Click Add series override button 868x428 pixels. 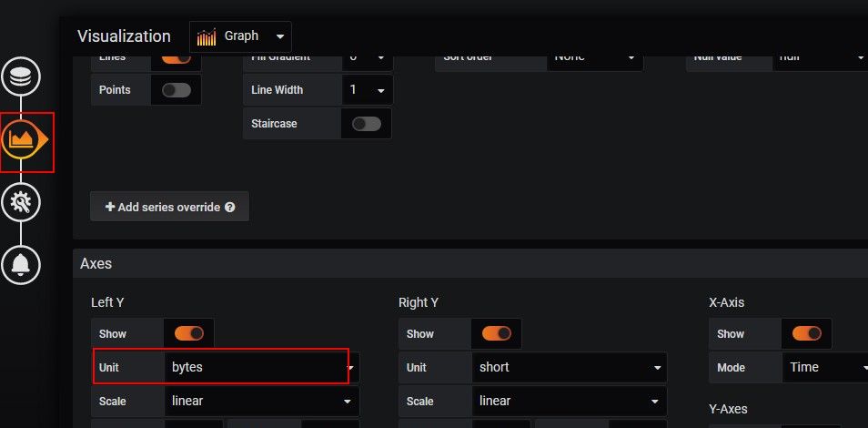click(x=169, y=207)
